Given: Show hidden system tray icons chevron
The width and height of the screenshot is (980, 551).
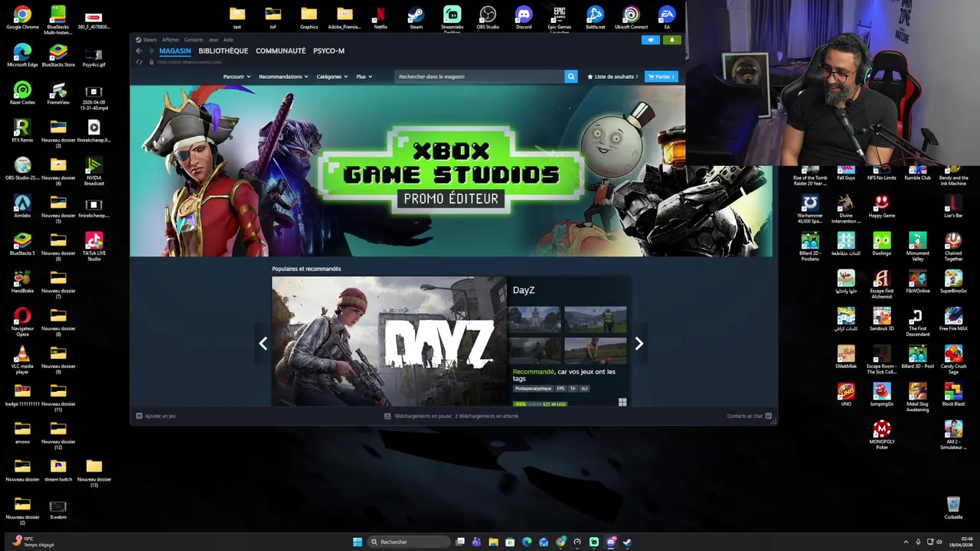Looking at the screenshot, I should coord(906,542).
